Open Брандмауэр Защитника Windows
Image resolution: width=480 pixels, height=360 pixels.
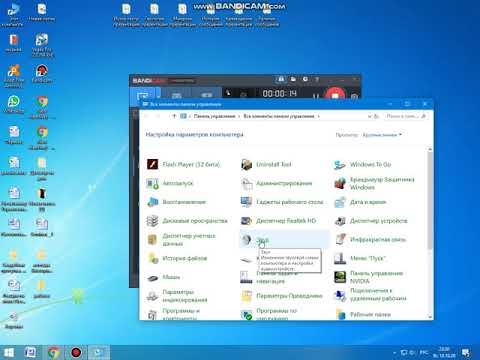tap(374, 183)
